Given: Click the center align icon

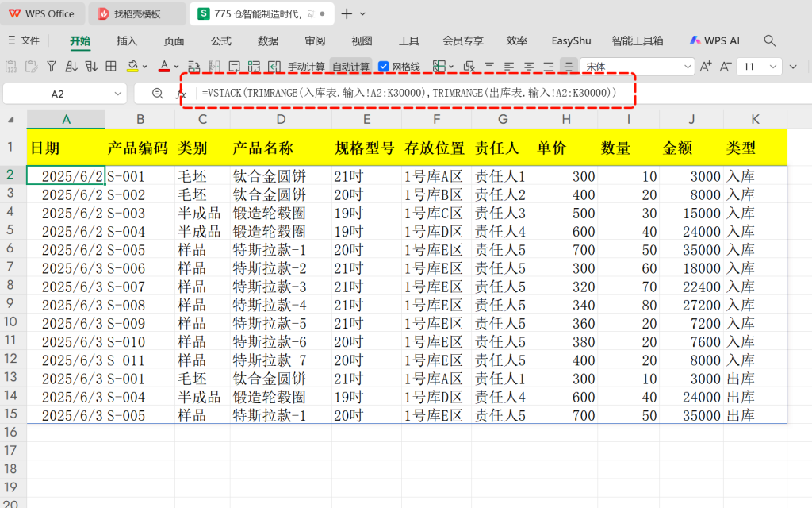Looking at the screenshot, I should click(x=529, y=67).
